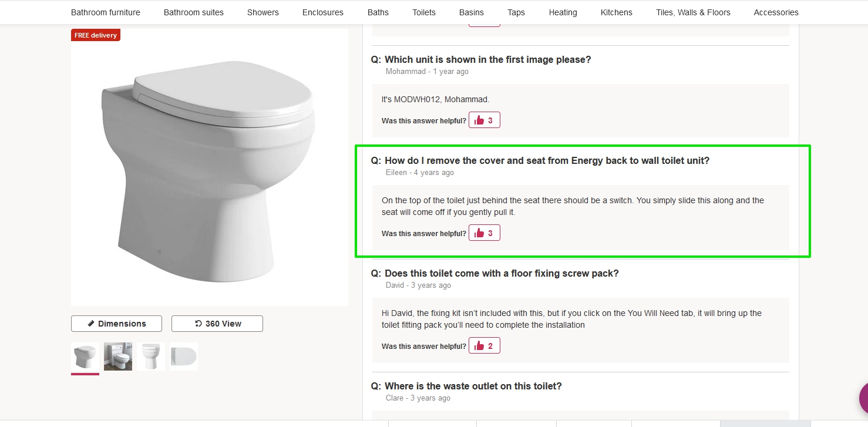Open the Dimensions view
This screenshot has height=427, width=868.
tap(116, 324)
